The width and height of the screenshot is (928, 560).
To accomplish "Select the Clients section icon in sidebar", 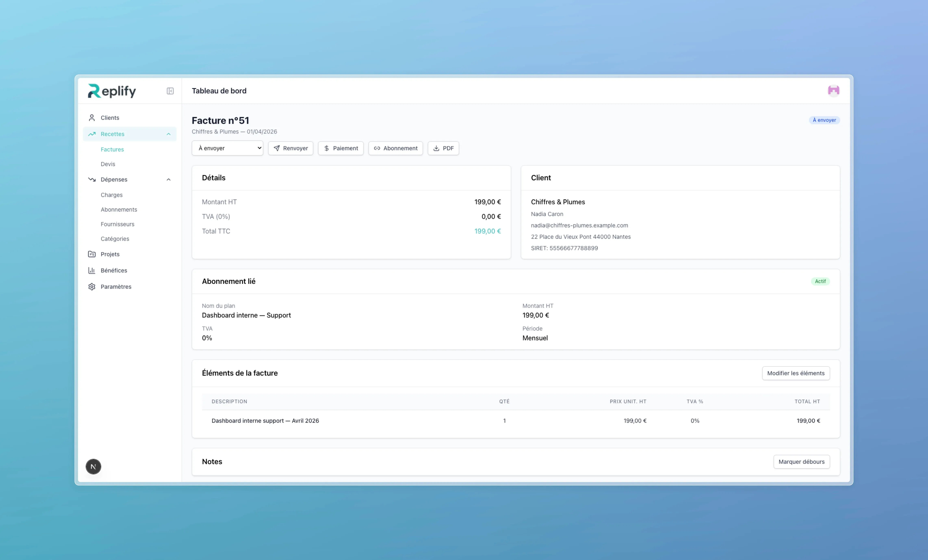I will click(91, 117).
